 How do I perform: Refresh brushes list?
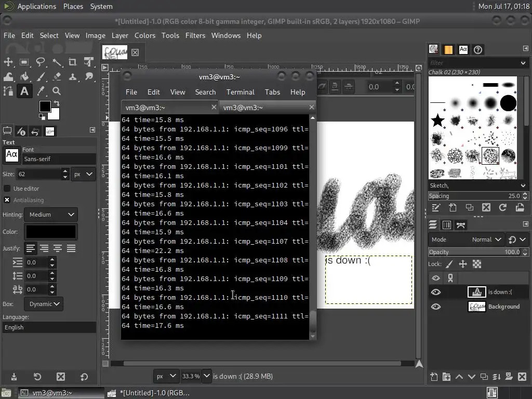[x=503, y=208]
